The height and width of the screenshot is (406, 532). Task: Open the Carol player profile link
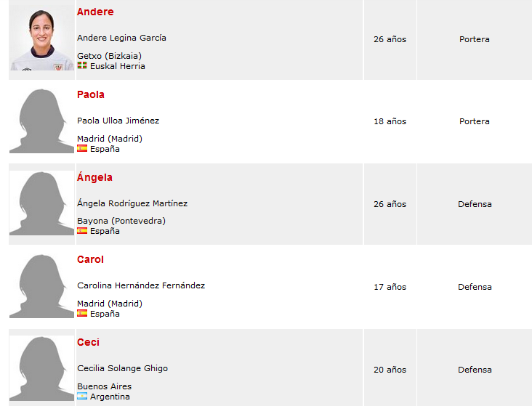click(90, 259)
